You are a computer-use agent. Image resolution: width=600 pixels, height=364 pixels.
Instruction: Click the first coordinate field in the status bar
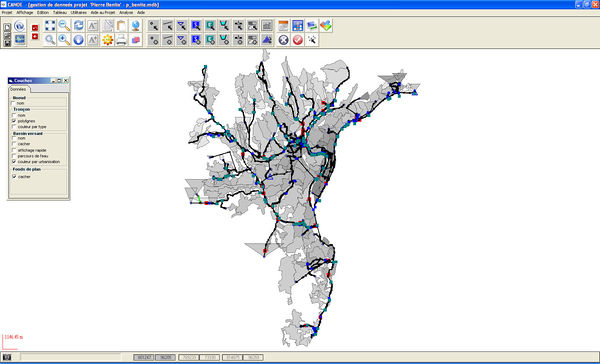click(x=144, y=357)
